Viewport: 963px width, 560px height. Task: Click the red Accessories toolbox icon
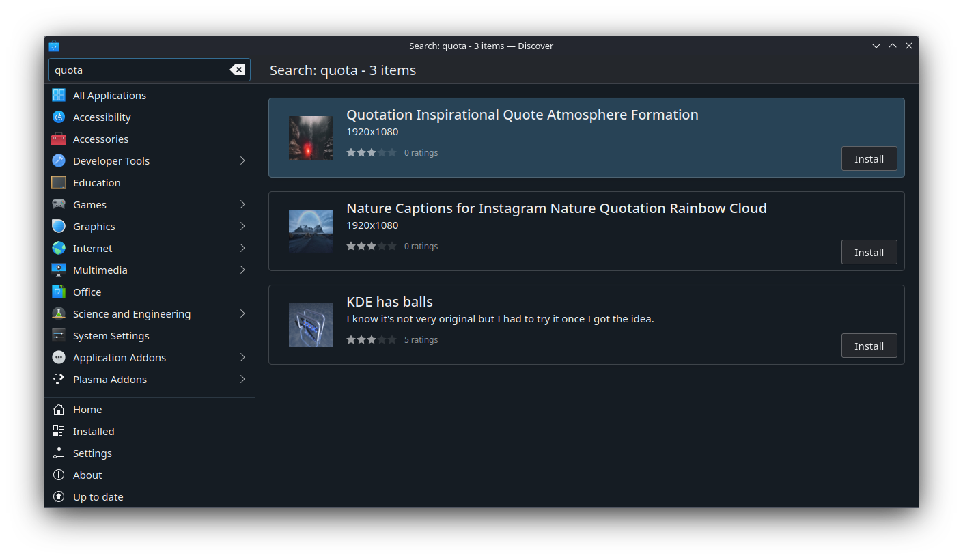59,139
